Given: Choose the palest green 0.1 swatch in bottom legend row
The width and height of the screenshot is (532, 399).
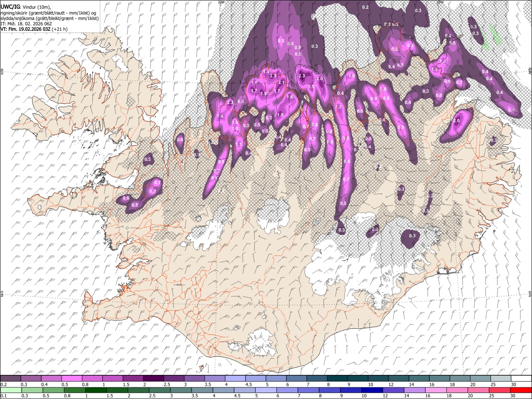Looking at the screenshot, I should pos(10,390).
